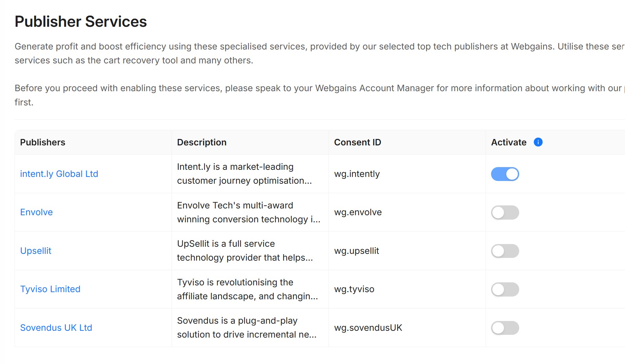The width and height of the screenshot is (625, 364).
Task: Open the Envolve publisher link
Action: [36, 212]
